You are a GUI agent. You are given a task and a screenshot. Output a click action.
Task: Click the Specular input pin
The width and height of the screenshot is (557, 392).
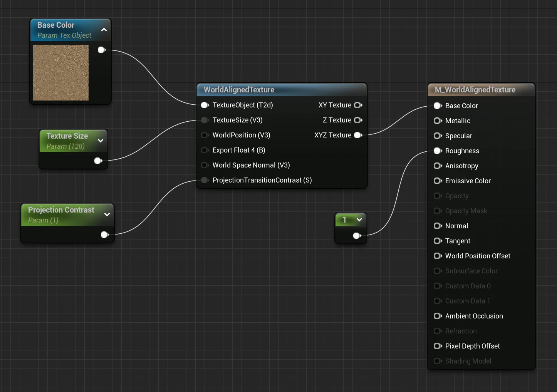(x=438, y=136)
